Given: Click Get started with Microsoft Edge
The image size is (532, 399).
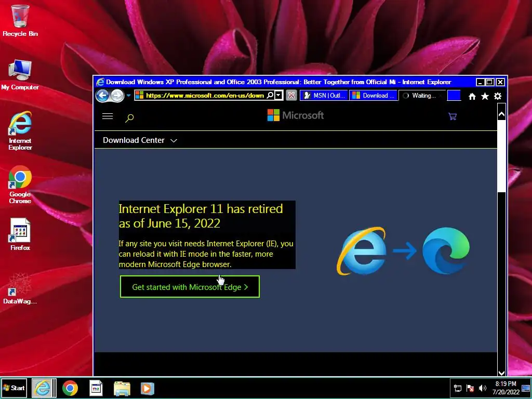Looking at the screenshot, I should [x=190, y=287].
